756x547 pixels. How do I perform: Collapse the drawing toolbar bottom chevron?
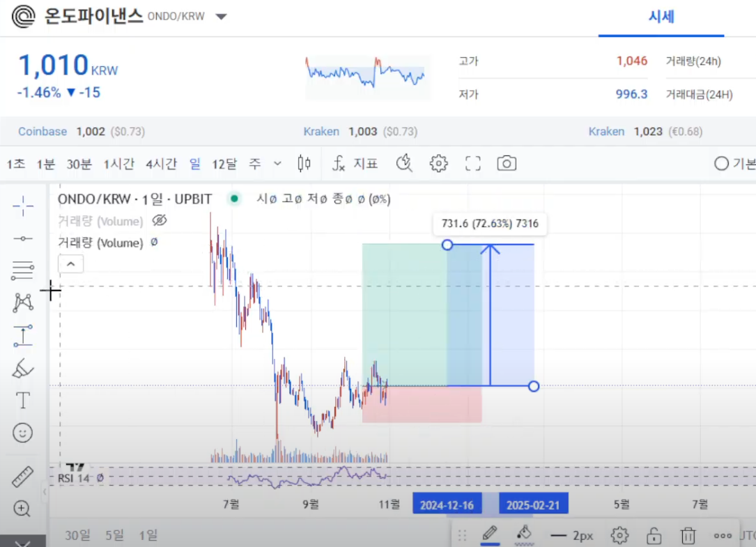pos(22,543)
